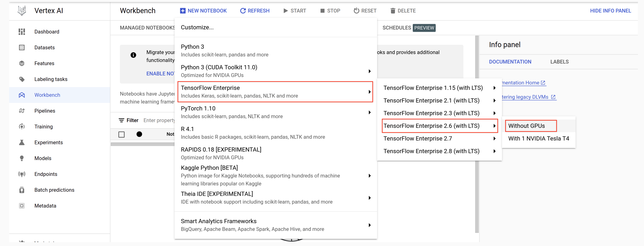Open the Documentation tab in Info panel

click(510, 62)
